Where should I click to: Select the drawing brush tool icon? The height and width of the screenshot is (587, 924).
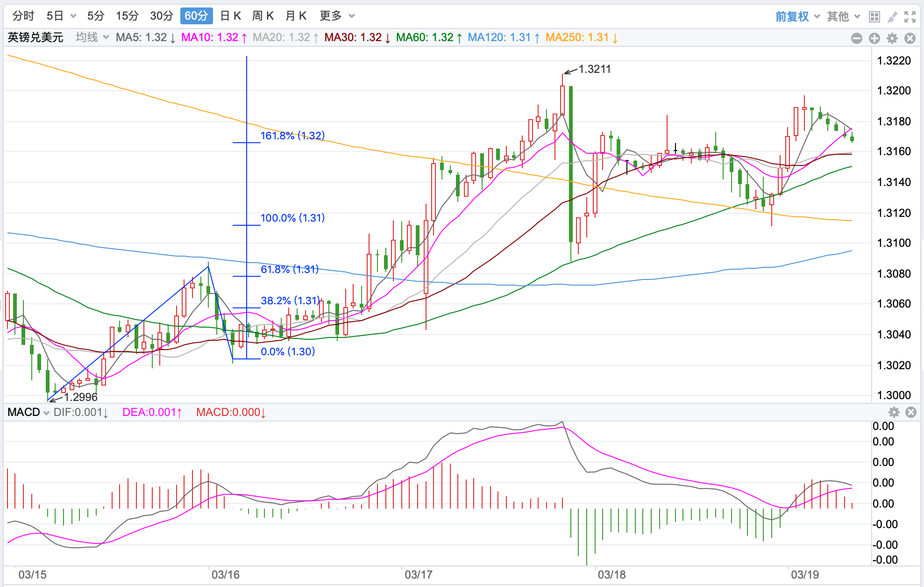pyautogui.click(x=892, y=17)
